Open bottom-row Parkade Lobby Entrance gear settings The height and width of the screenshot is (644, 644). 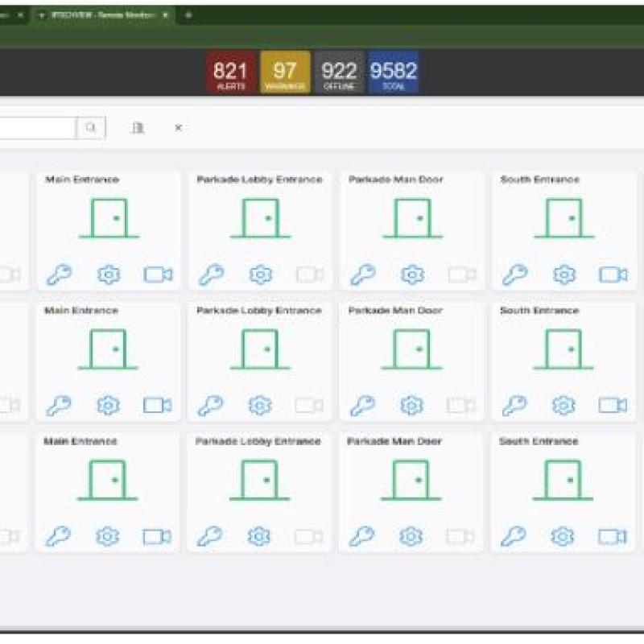point(259,536)
